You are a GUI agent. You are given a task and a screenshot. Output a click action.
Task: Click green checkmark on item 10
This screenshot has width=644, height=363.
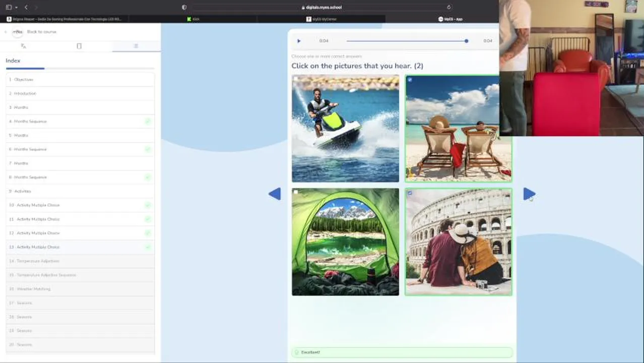click(x=148, y=205)
